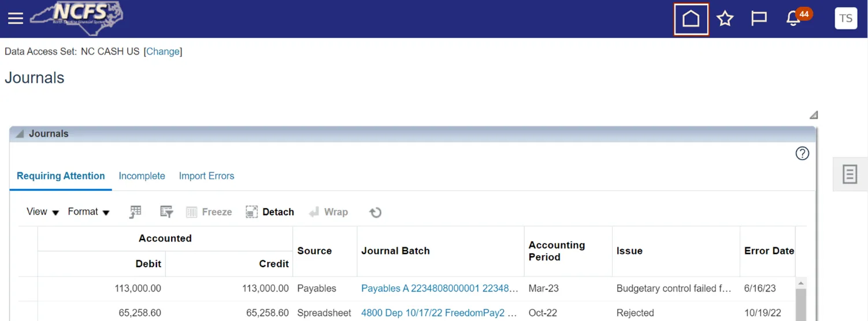Click Change data access set link
Screen dimensions: 868x321
pyautogui.click(x=163, y=51)
